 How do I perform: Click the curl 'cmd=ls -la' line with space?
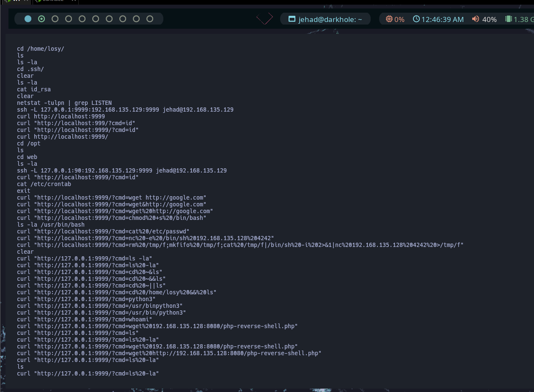[x=85, y=258]
